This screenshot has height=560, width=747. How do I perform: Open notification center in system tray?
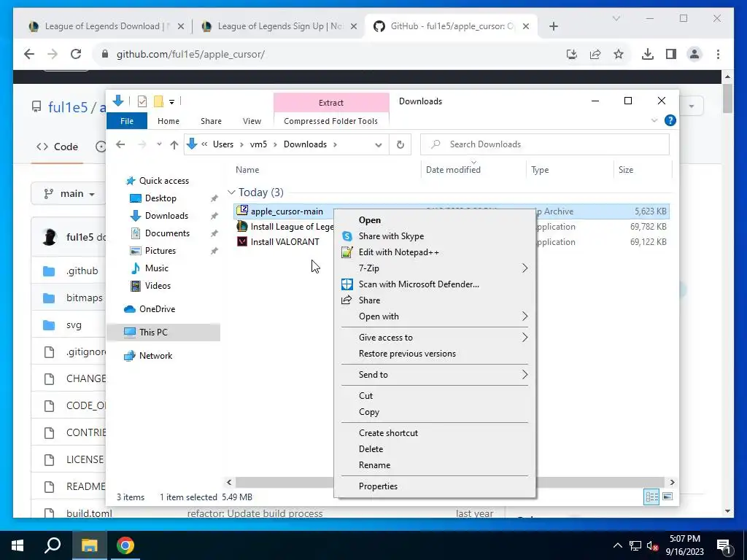coord(724,546)
